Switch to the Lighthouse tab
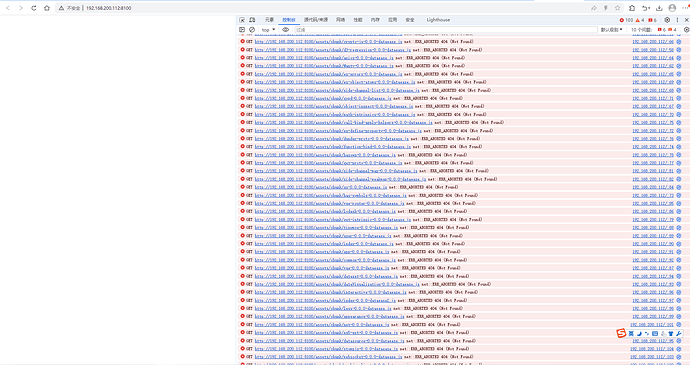The image size is (690, 365). (x=438, y=20)
